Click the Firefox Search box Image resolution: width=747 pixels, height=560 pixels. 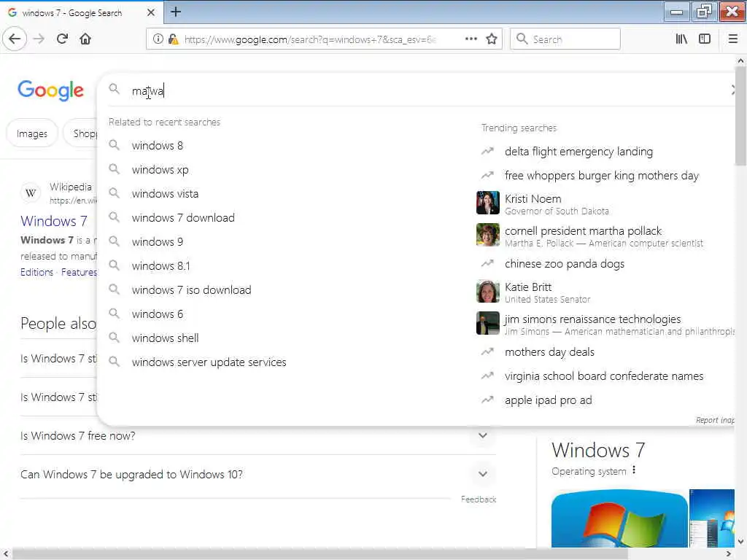click(565, 39)
